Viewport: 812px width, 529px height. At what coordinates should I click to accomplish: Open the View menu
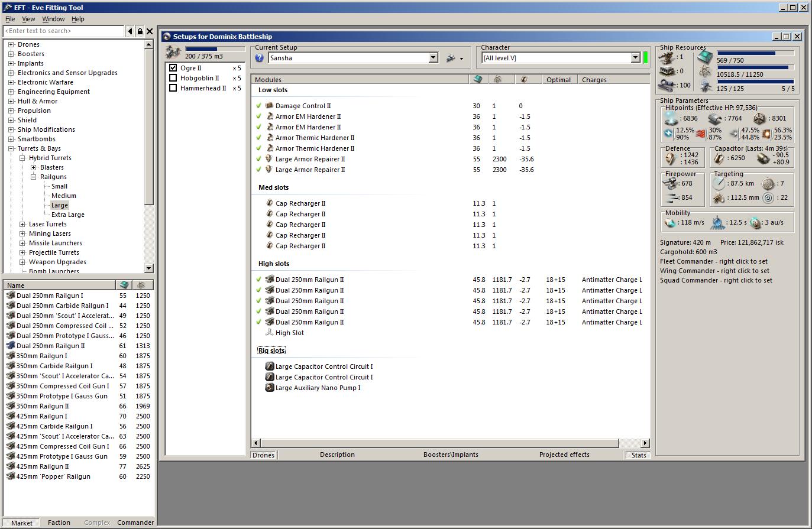[28, 19]
